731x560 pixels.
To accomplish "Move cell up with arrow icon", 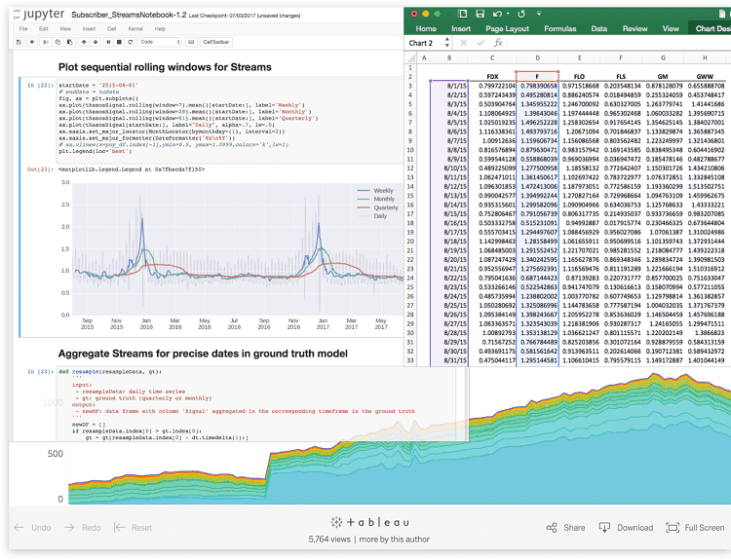I will [85, 43].
